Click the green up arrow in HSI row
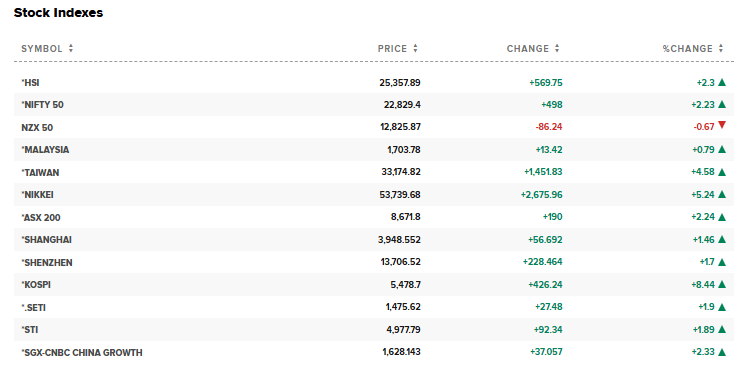 [722, 82]
